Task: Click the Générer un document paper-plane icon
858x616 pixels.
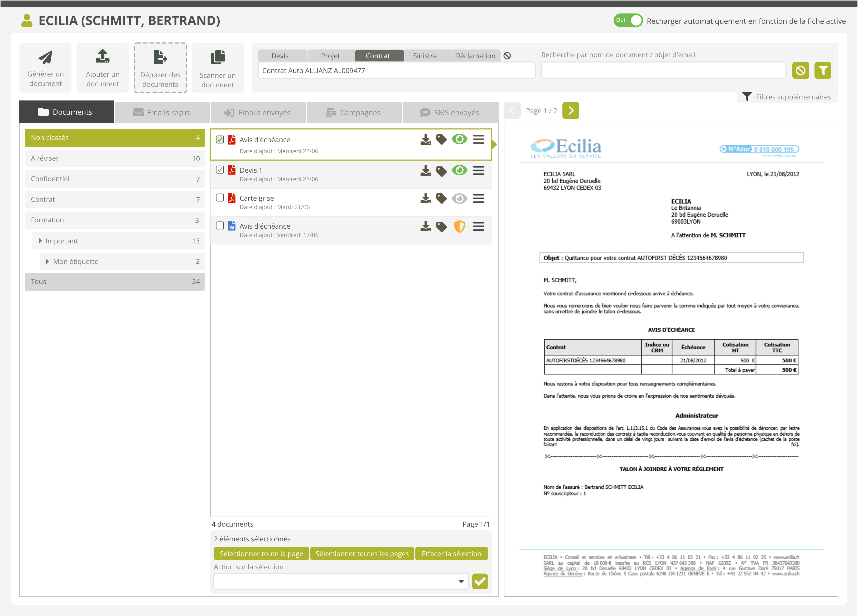Action: pos(45,57)
